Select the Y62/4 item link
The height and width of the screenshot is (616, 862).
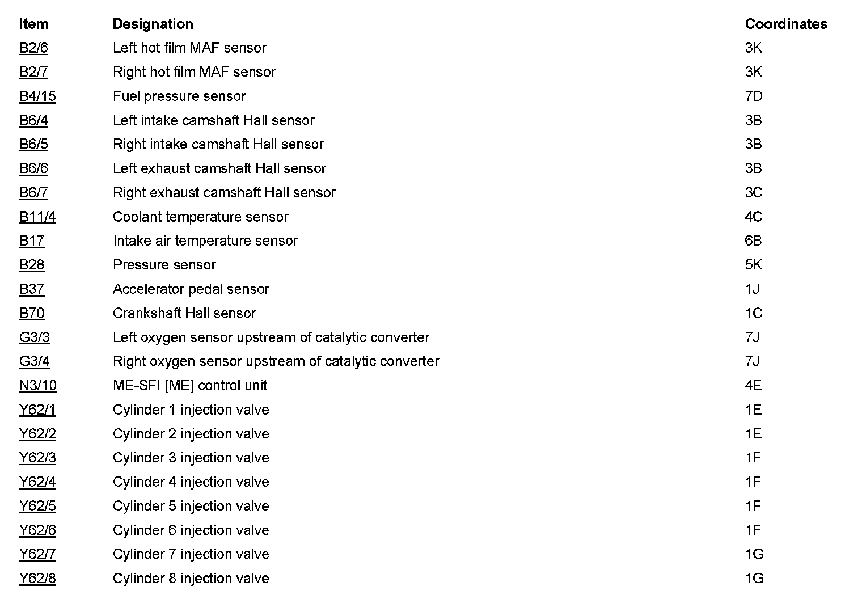[x=37, y=482]
